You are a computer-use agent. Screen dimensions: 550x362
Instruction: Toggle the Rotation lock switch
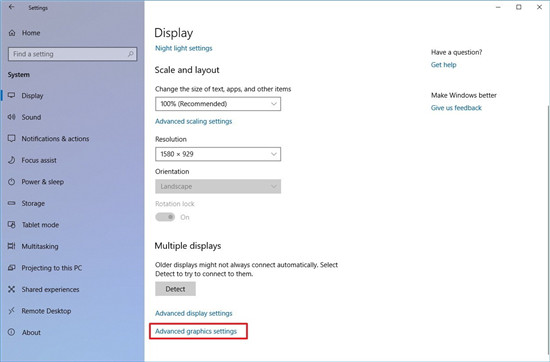[165, 217]
